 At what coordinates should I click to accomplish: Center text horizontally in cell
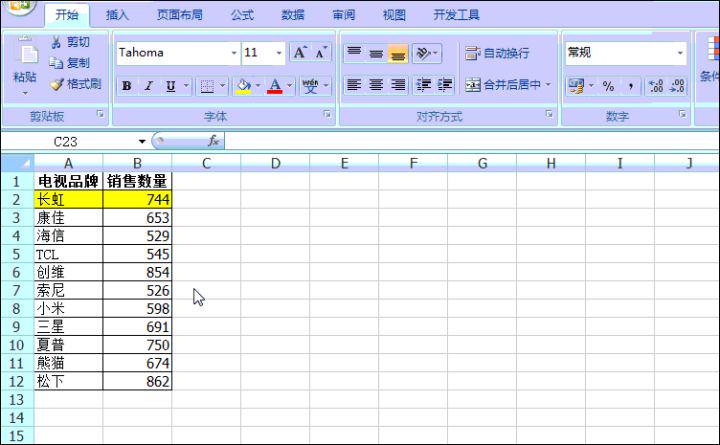[376, 85]
